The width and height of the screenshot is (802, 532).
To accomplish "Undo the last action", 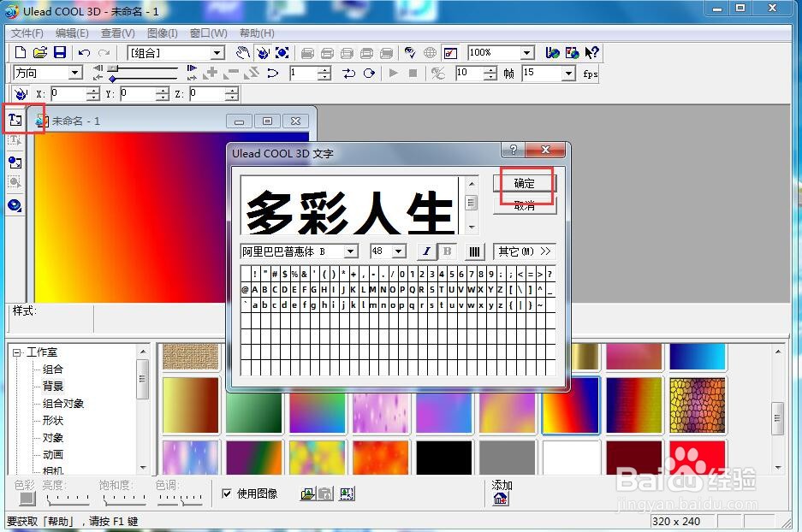I will (85, 53).
